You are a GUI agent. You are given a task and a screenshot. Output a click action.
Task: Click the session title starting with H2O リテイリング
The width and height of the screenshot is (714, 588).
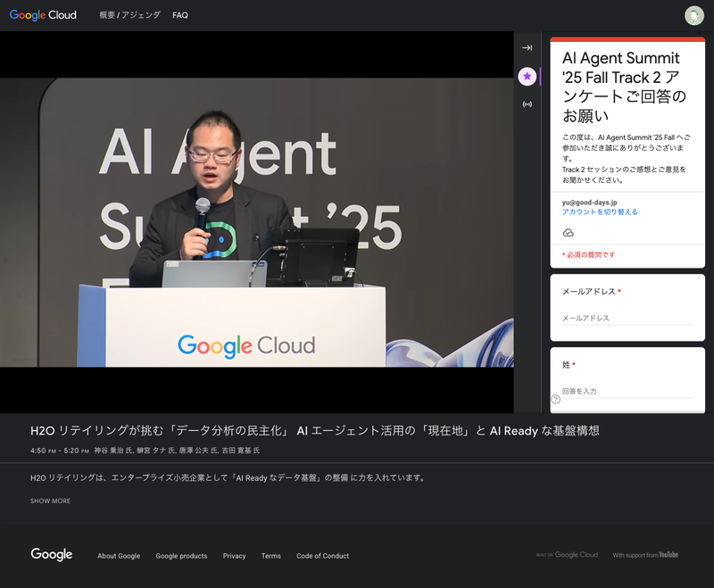click(315, 431)
